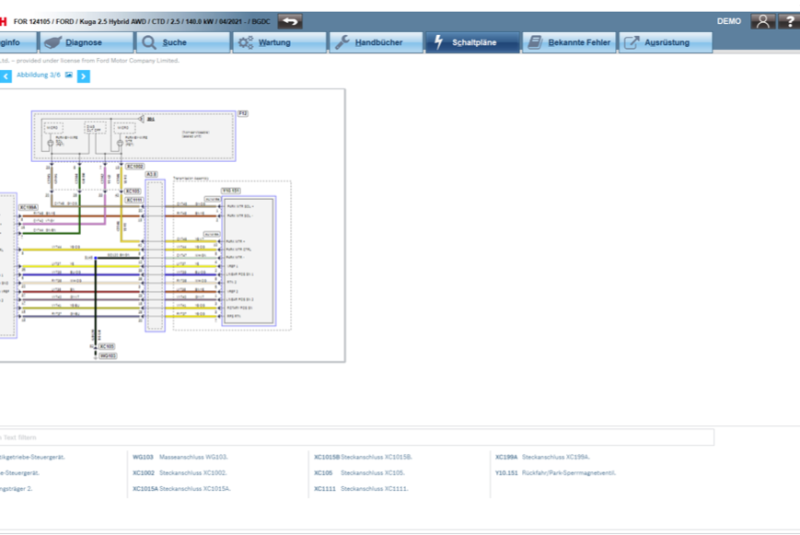
Task: Click the DEMO label in header
Action: [729, 21]
